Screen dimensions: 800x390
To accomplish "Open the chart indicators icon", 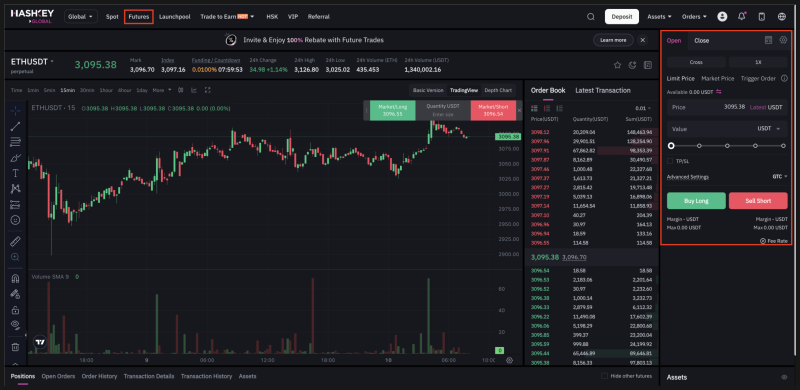I will pyautogui.click(x=194, y=90).
